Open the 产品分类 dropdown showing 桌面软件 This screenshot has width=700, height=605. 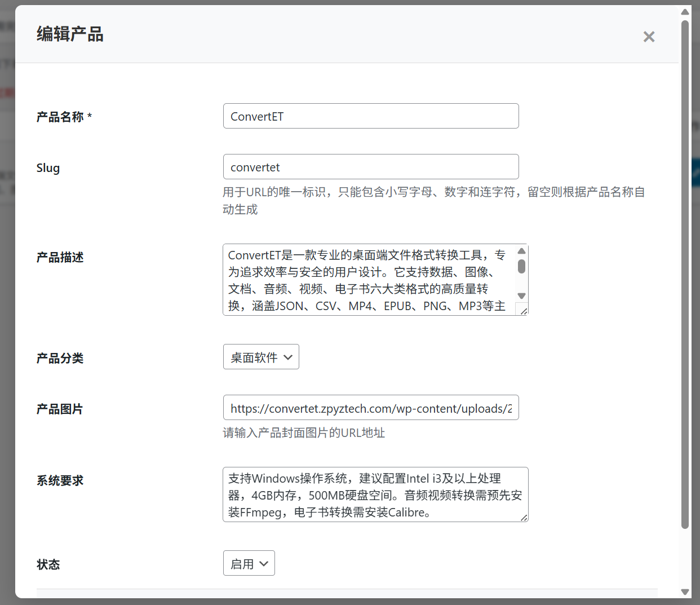tap(261, 357)
